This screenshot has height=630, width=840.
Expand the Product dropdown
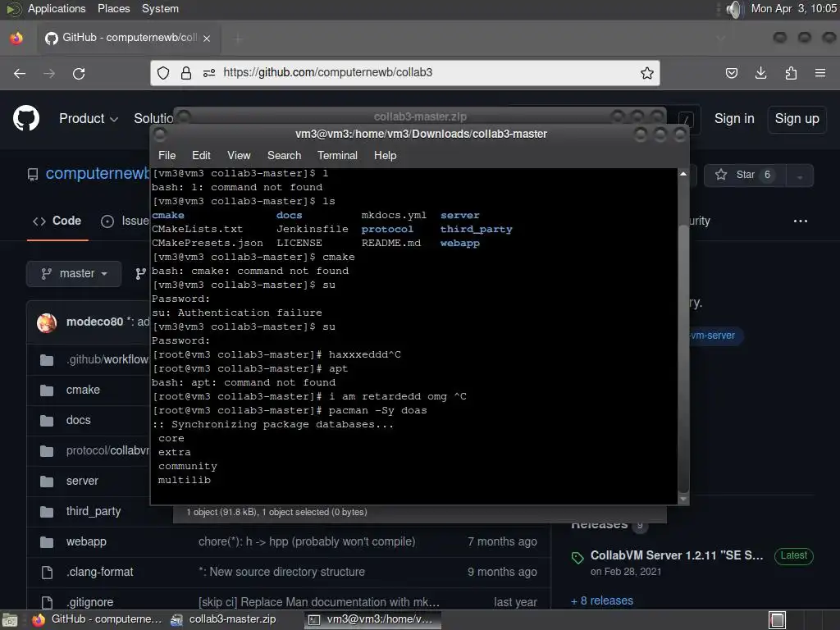pyautogui.click(x=89, y=118)
